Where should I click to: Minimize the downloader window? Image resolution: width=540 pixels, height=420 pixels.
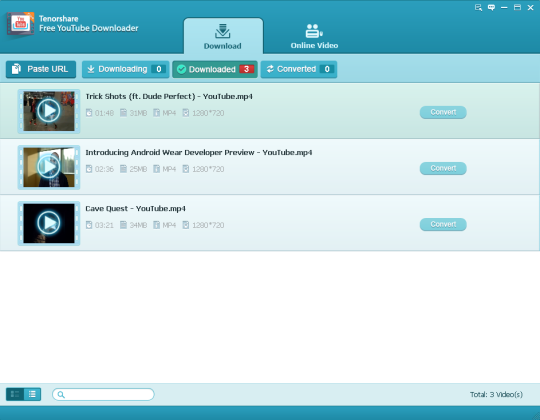pyautogui.click(x=504, y=8)
